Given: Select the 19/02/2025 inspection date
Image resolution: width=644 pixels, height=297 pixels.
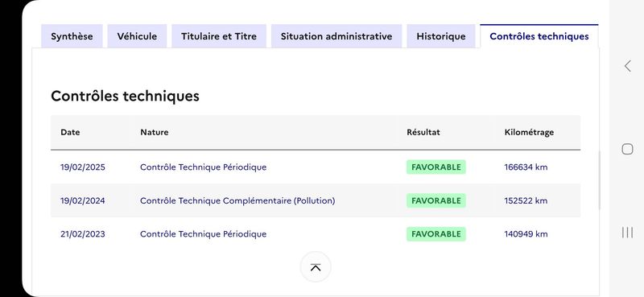Looking at the screenshot, I should [83, 167].
